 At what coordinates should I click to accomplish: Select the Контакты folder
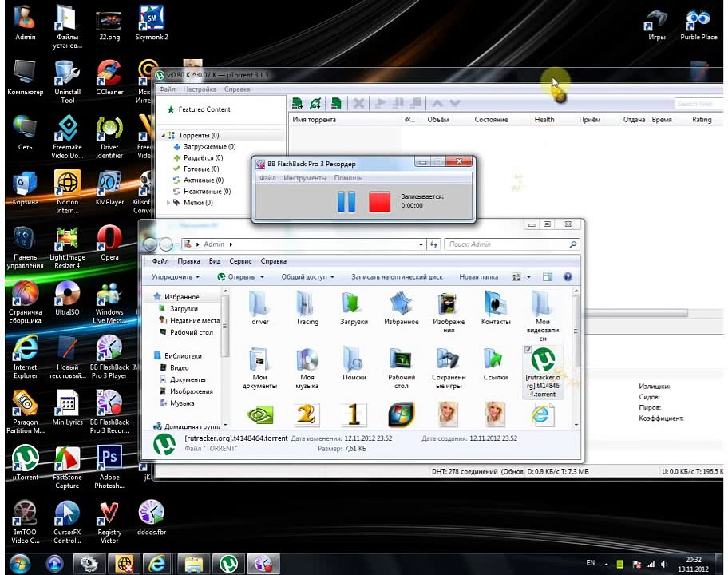[496, 308]
